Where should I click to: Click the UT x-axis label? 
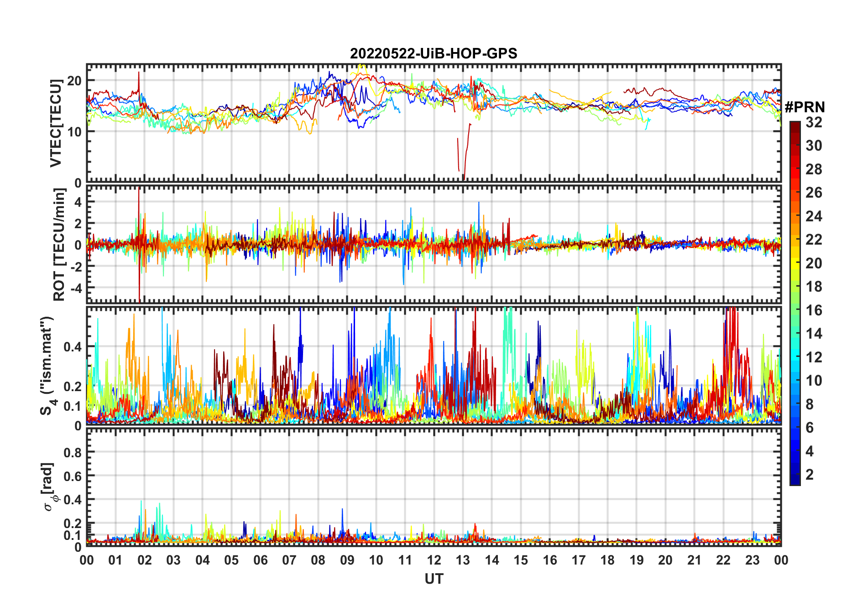434,579
